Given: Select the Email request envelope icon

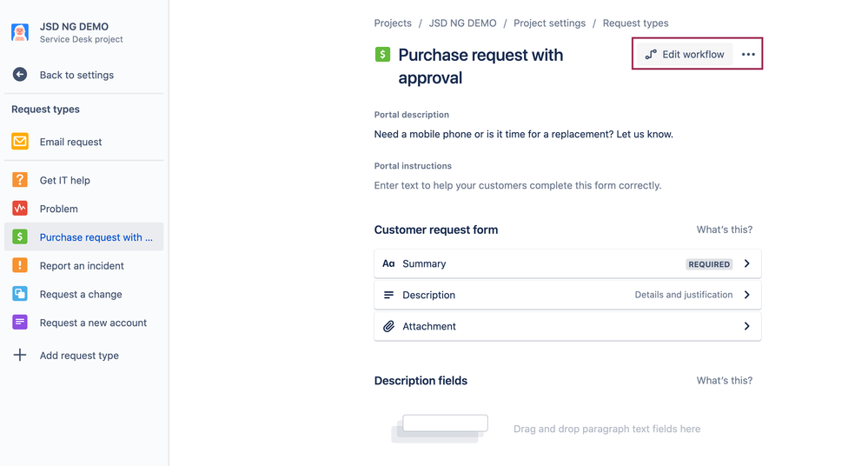Looking at the screenshot, I should coord(20,142).
